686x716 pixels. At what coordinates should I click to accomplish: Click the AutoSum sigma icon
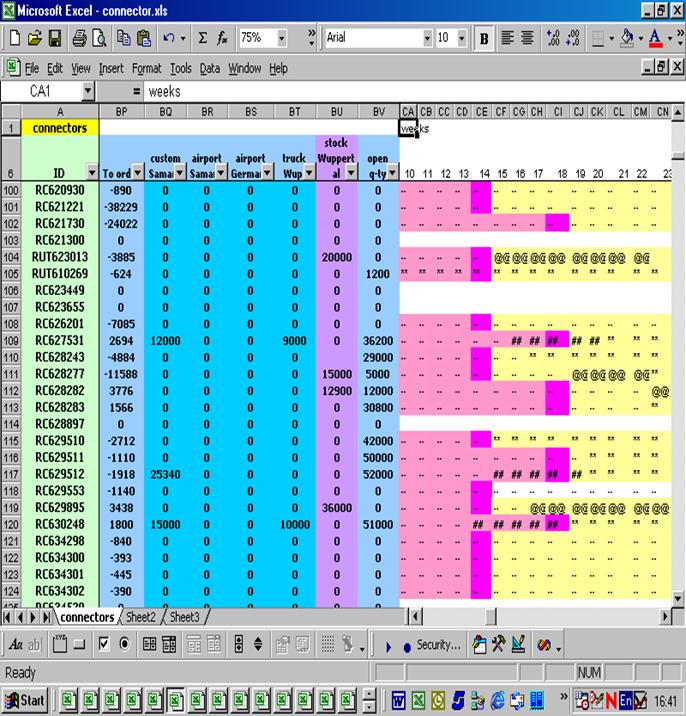click(202, 38)
